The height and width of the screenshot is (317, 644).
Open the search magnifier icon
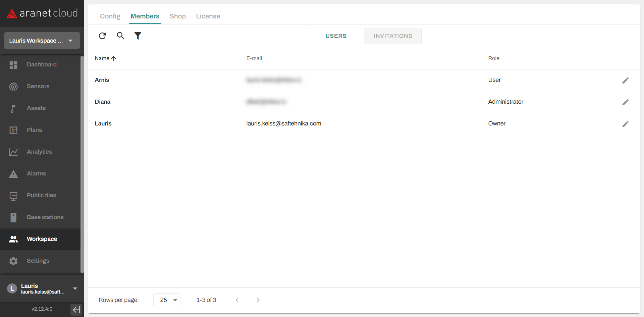(x=120, y=36)
